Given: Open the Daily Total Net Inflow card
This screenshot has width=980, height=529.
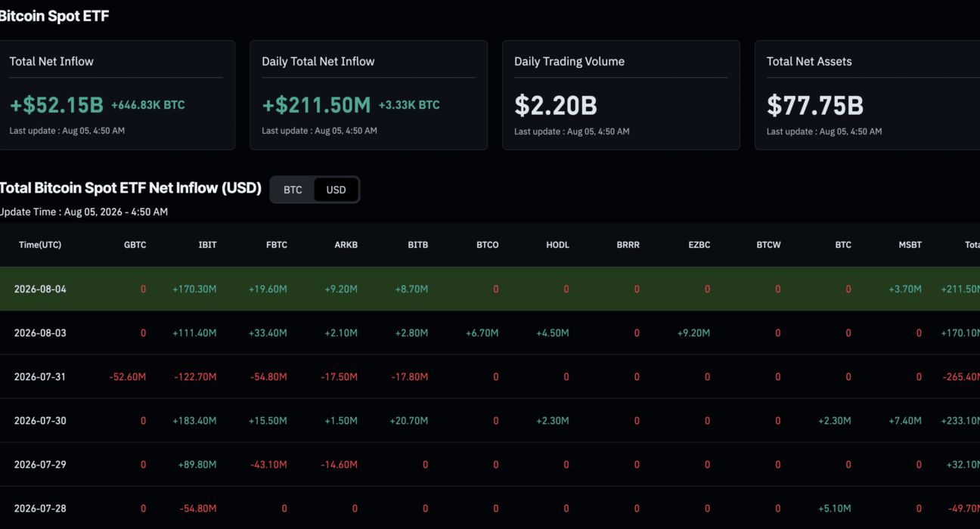Looking at the screenshot, I should tap(368, 95).
